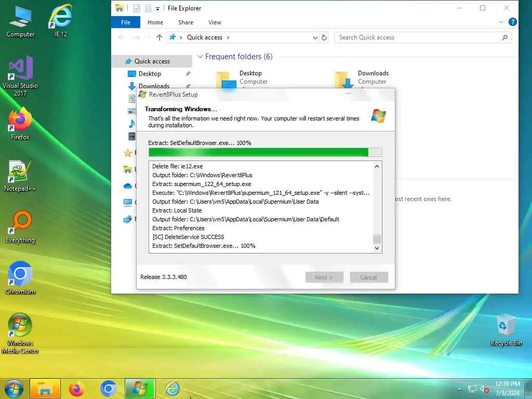Click the yellow star Favorites icon in navigation pane

point(128,153)
